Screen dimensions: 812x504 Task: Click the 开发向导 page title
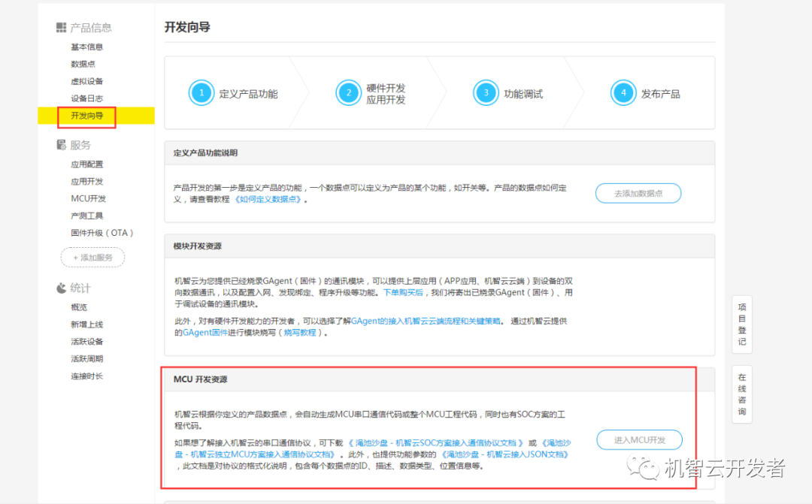tap(187, 28)
